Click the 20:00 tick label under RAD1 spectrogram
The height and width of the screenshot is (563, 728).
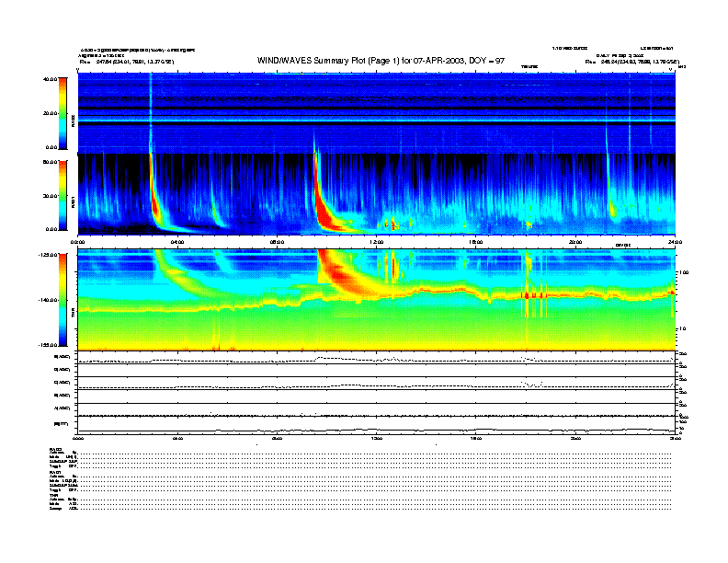(x=575, y=242)
